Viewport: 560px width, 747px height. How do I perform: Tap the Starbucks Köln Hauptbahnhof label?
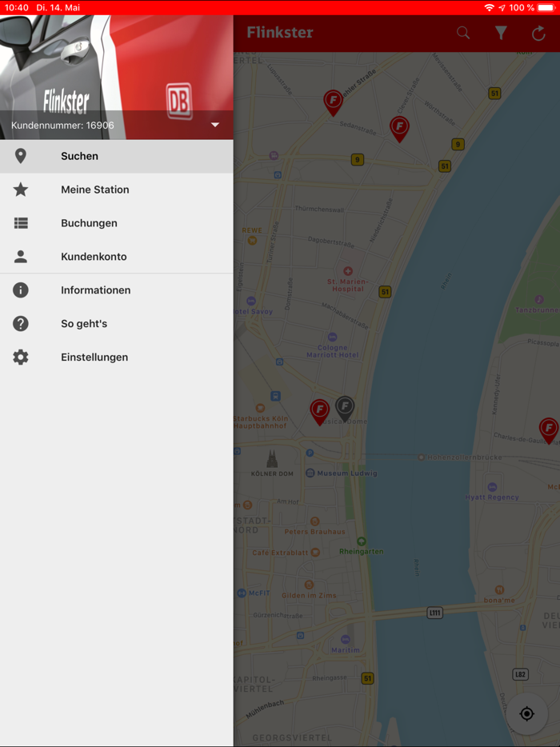point(261,422)
